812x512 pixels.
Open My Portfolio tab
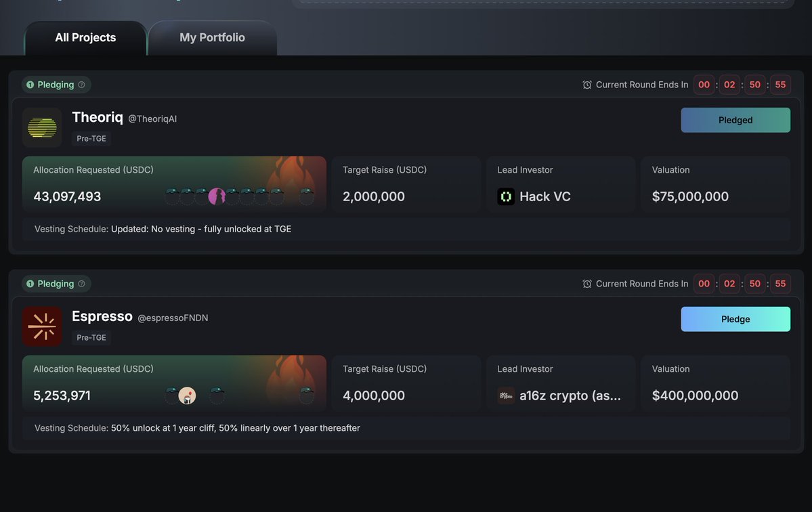(x=213, y=38)
